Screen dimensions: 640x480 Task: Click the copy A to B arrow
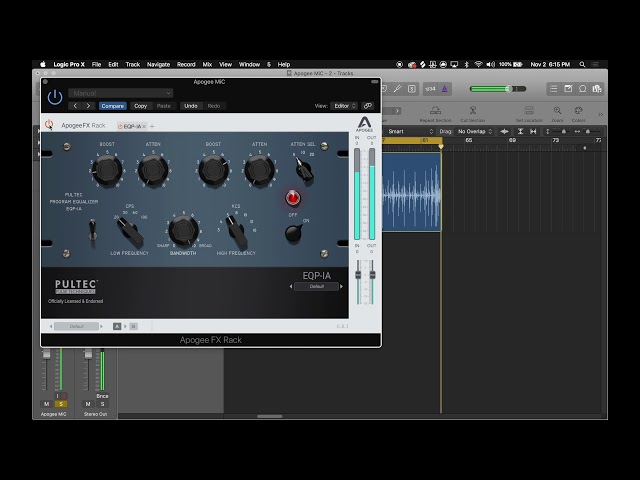tap(125, 326)
